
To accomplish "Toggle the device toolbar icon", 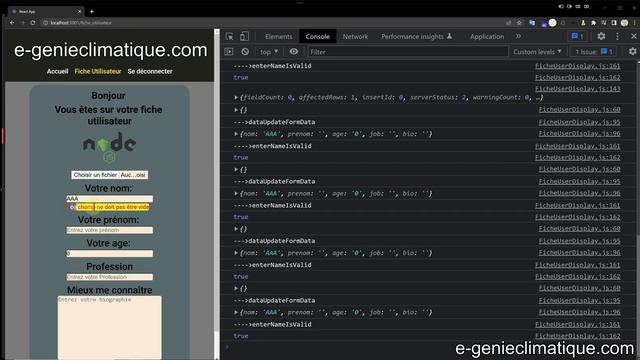I will [x=244, y=37].
